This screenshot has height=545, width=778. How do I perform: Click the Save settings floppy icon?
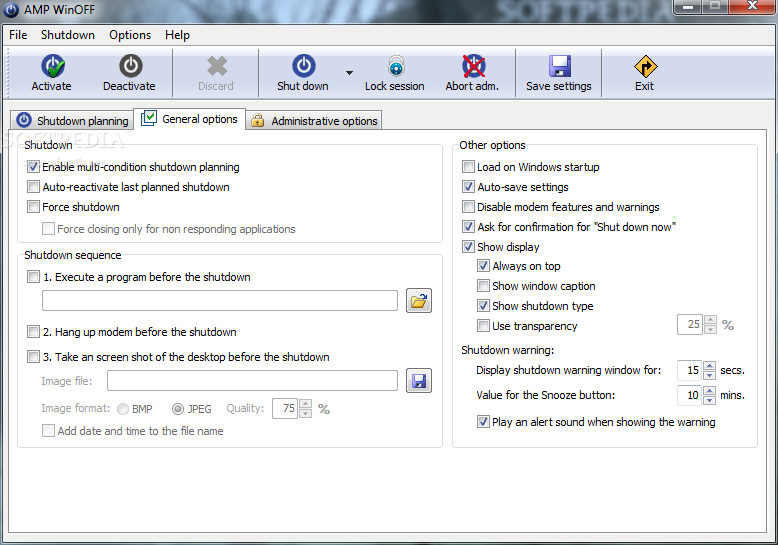coord(560,66)
